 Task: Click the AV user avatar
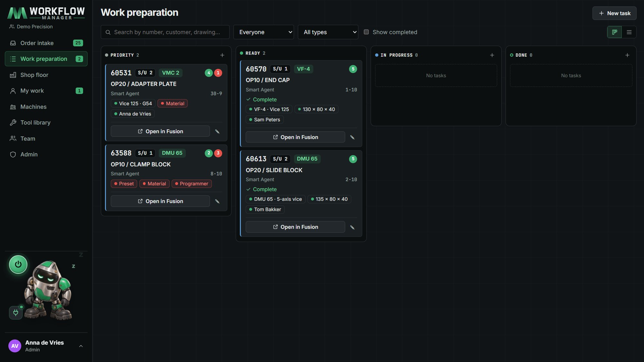(15, 346)
